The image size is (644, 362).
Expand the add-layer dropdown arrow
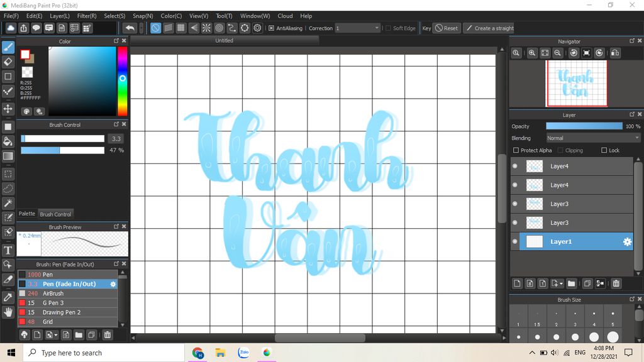tap(561, 283)
